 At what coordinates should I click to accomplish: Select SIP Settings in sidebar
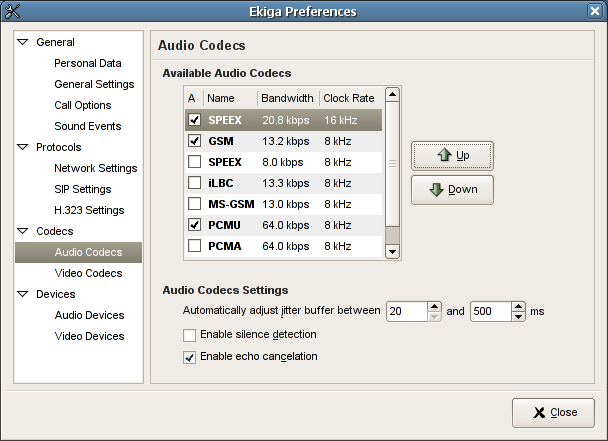point(83,190)
